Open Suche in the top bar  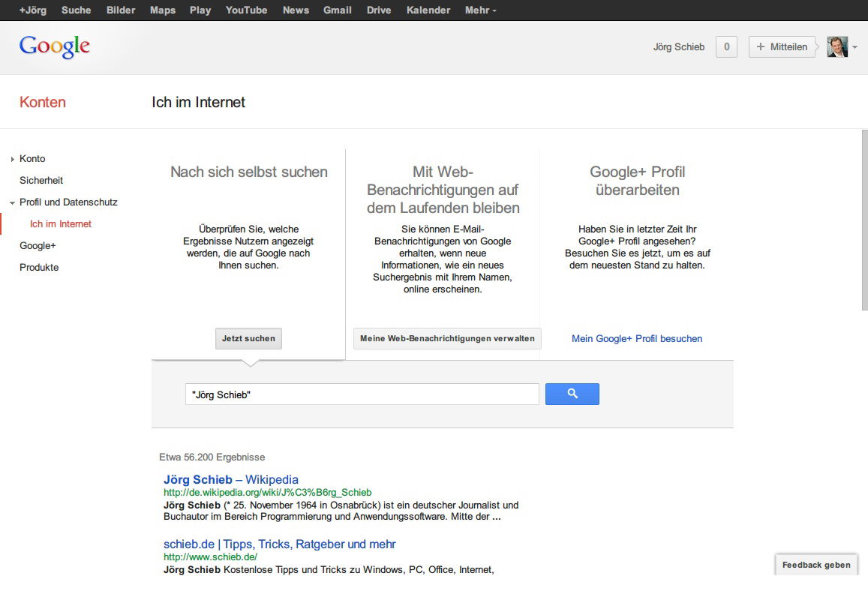(76, 10)
